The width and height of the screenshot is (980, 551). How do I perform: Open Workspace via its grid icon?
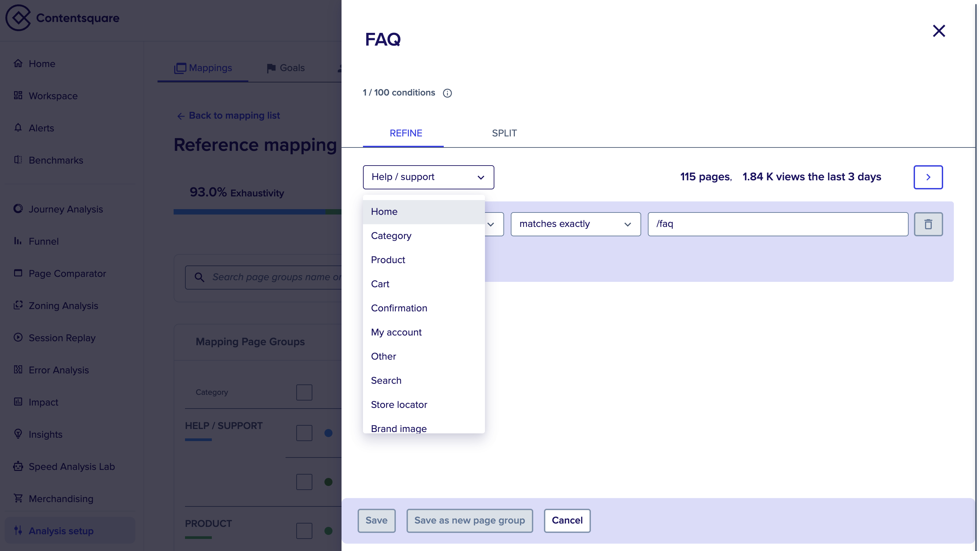[x=18, y=96]
